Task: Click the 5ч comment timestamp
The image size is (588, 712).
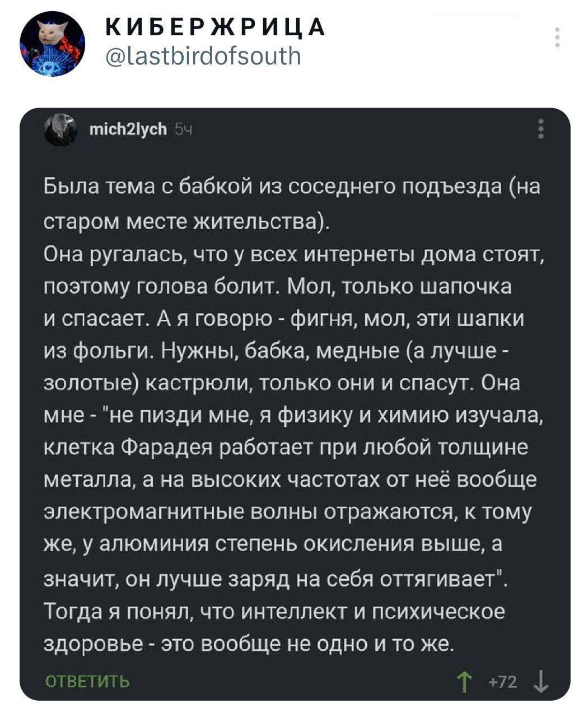Action: (183, 131)
